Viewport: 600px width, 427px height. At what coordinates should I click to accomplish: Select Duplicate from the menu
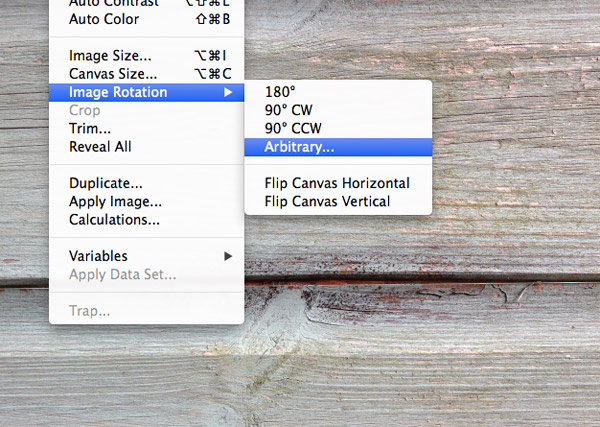(105, 183)
